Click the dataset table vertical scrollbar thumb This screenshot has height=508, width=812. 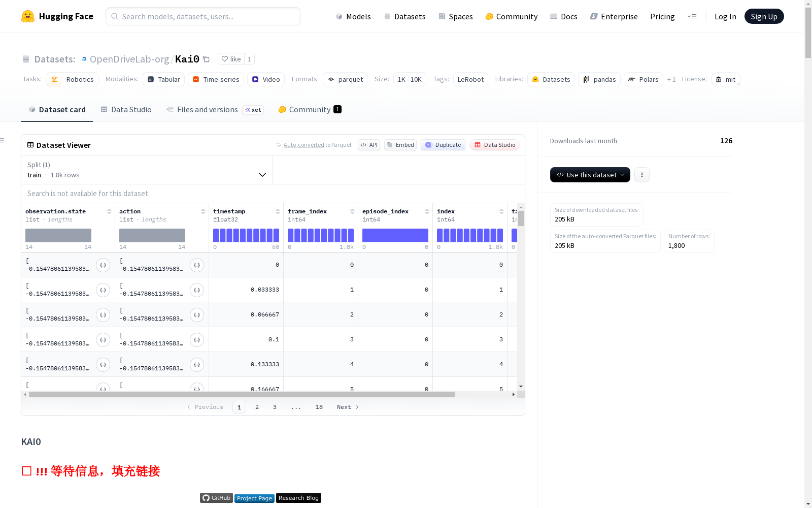click(x=521, y=218)
